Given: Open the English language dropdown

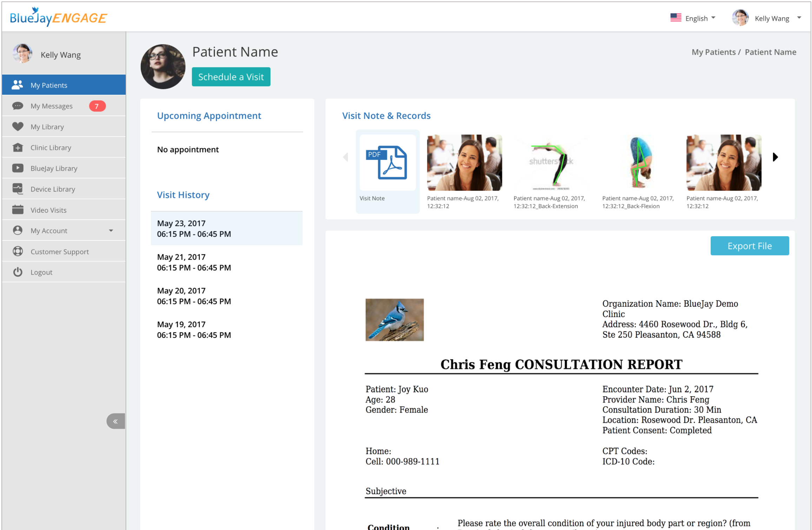Looking at the screenshot, I should coord(693,18).
